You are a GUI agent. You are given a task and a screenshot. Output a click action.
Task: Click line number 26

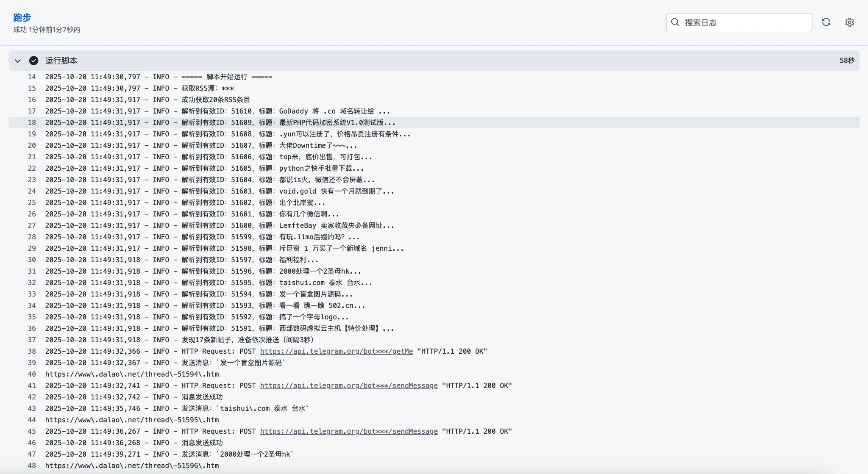(32, 214)
